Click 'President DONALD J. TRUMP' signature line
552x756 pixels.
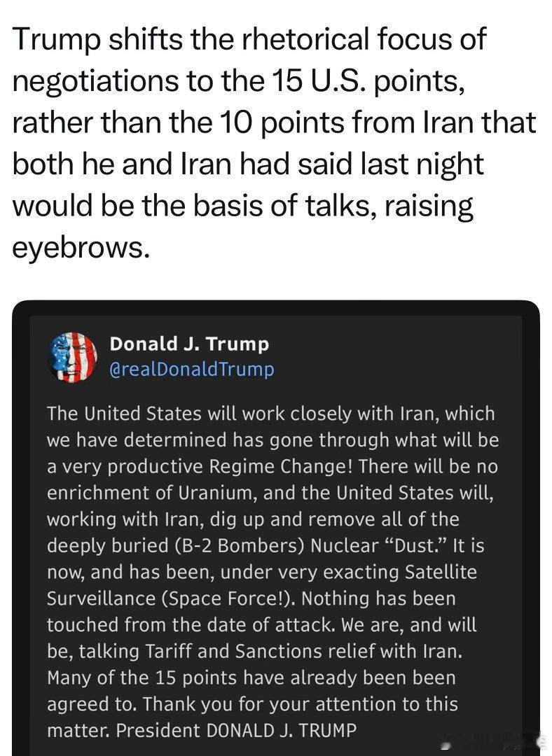coord(236,730)
